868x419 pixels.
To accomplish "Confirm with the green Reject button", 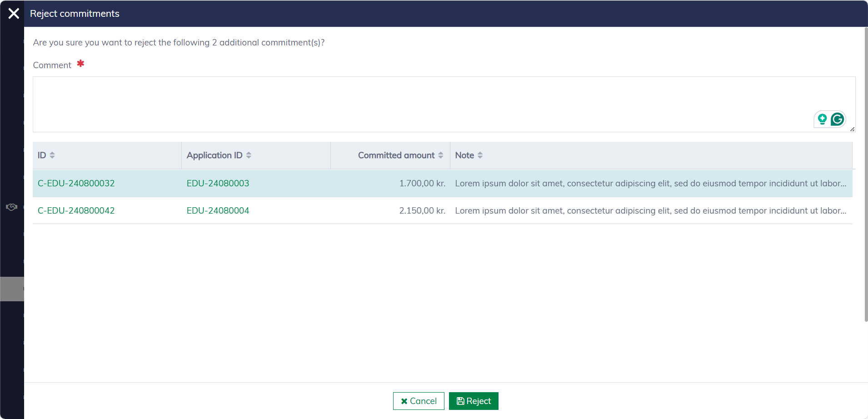I will [x=474, y=401].
